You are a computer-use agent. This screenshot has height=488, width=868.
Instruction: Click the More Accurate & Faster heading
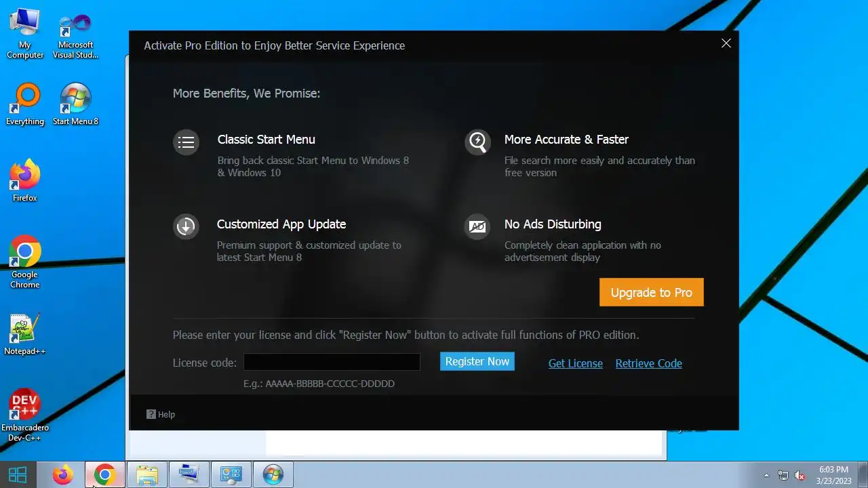pos(566,139)
